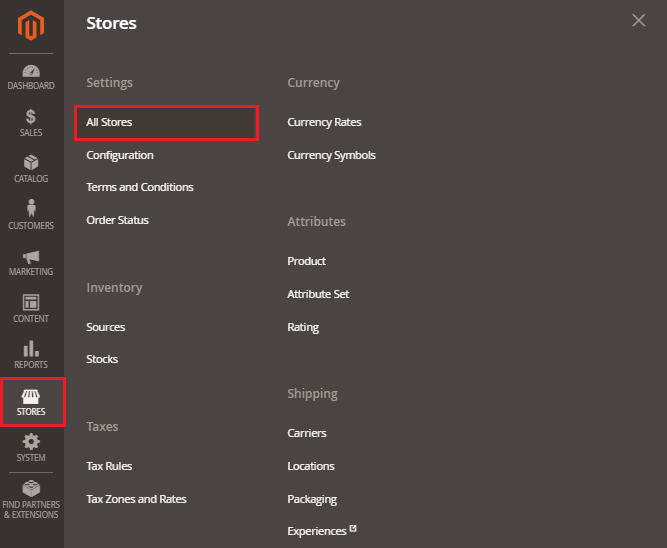Click the Magento logo icon
Screen dimensions: 667x548
point(31,25)
